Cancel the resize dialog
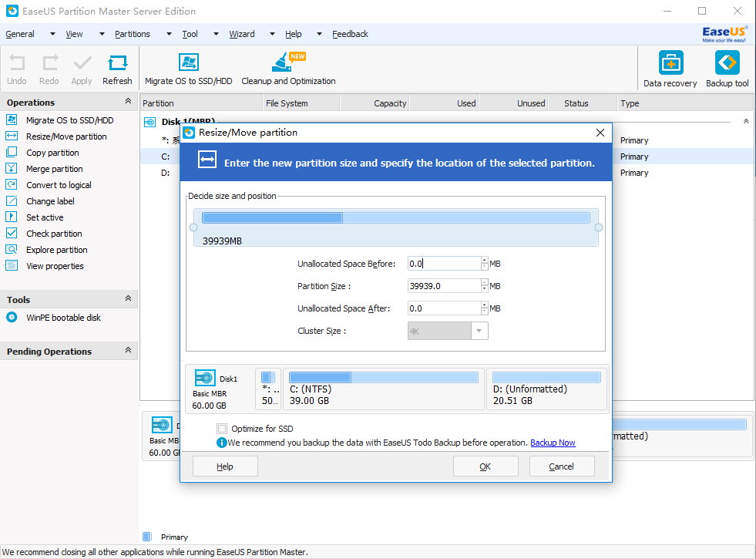This screenshot has width=756, height=559. click(562, 466)
